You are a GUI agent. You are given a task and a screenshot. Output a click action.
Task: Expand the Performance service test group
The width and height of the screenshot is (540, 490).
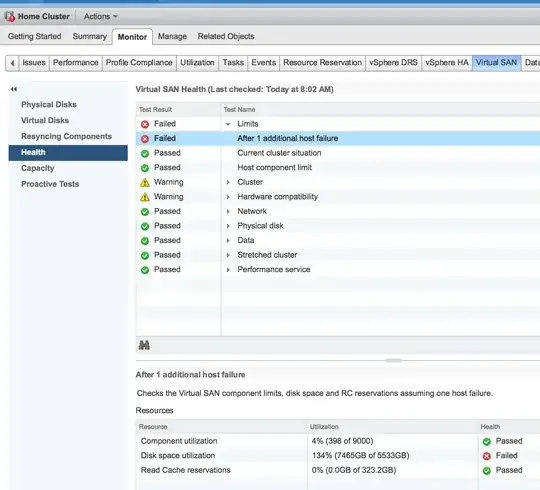[x=228, y=270]
